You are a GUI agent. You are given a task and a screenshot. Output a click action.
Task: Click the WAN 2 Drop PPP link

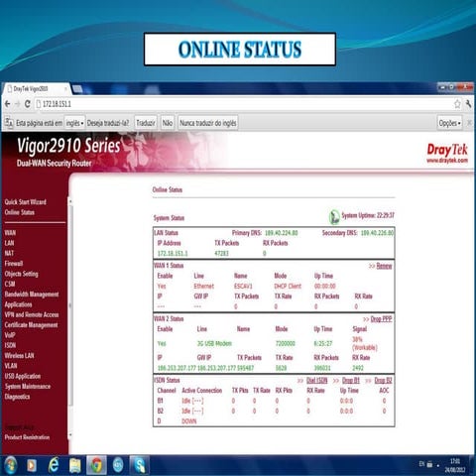(381, 319)
